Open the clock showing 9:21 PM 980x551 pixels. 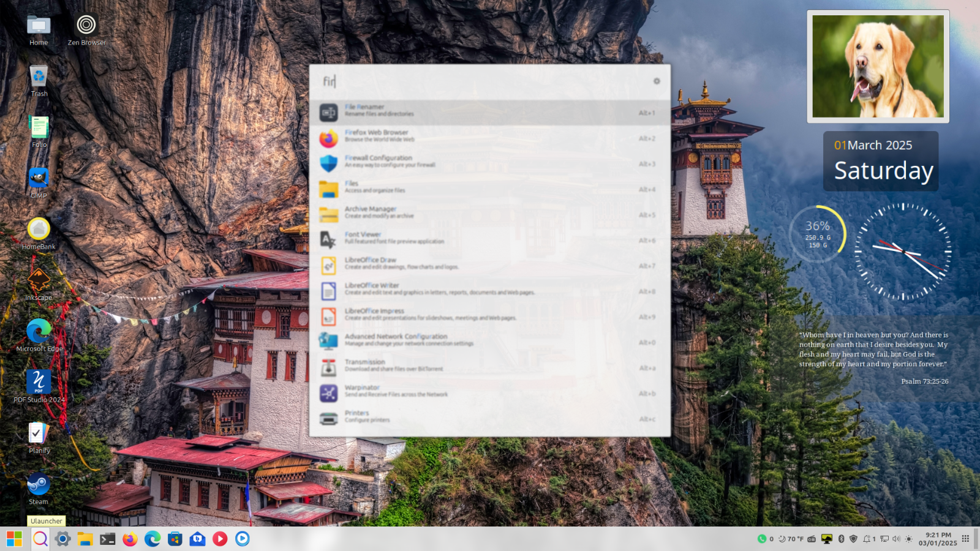(938, 539)
